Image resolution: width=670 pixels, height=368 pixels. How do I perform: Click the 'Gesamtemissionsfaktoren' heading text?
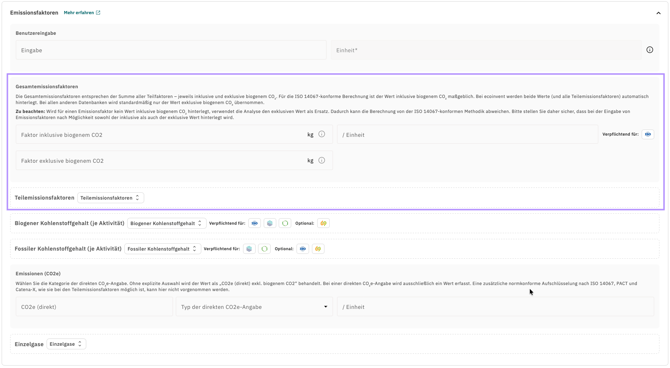click(47, 86)
